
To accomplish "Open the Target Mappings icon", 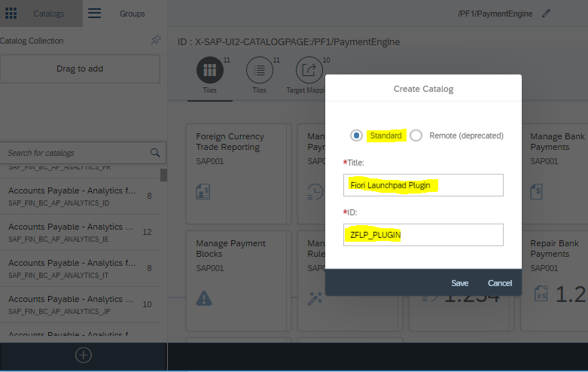I will tap(309, 71).
